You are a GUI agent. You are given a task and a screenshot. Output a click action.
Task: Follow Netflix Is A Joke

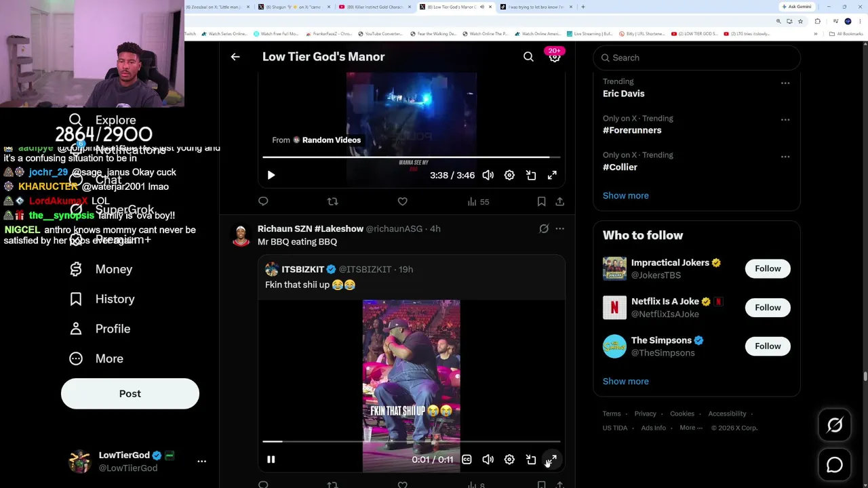pos(768,308)
